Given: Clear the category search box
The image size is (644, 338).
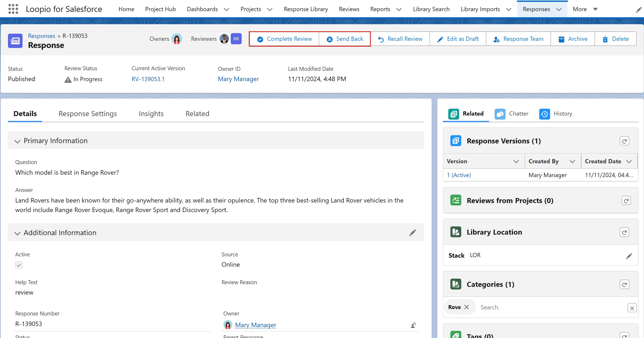Looking at the screenshot, I should pos(632,308).
